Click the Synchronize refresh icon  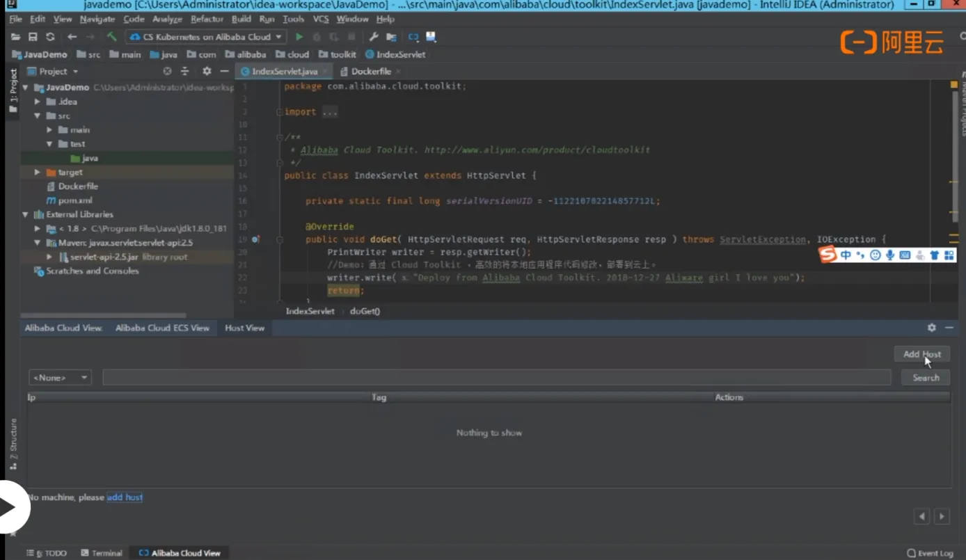tap(50, 37)
